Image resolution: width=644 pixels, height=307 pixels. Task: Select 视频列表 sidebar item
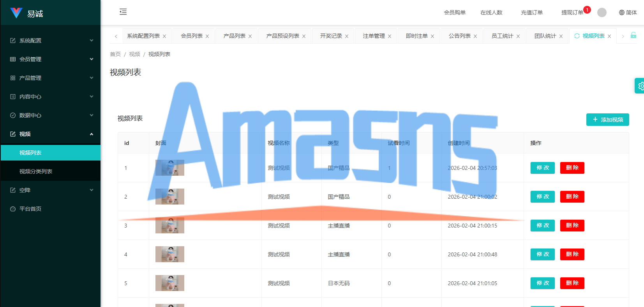pos(51,153)
